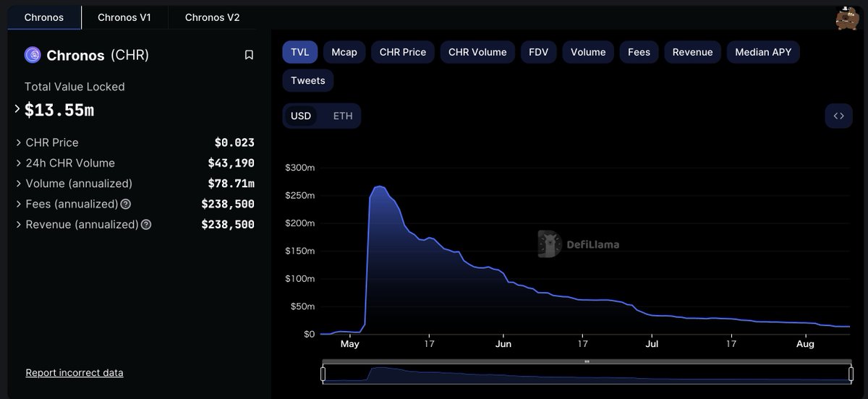Click the left range slider handle

click(x=323, y=374)
